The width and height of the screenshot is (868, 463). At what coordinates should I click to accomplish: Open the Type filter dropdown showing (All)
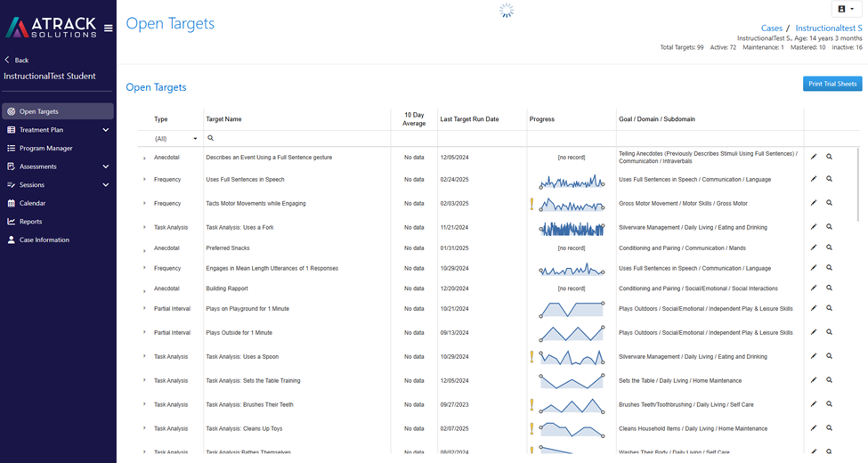tap(174, 139)
